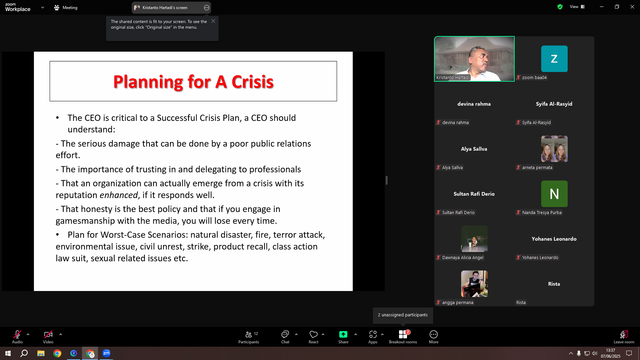Expand the Share options arrow
The width and height of the screenshot is (640, 360).
click(355, 334)
